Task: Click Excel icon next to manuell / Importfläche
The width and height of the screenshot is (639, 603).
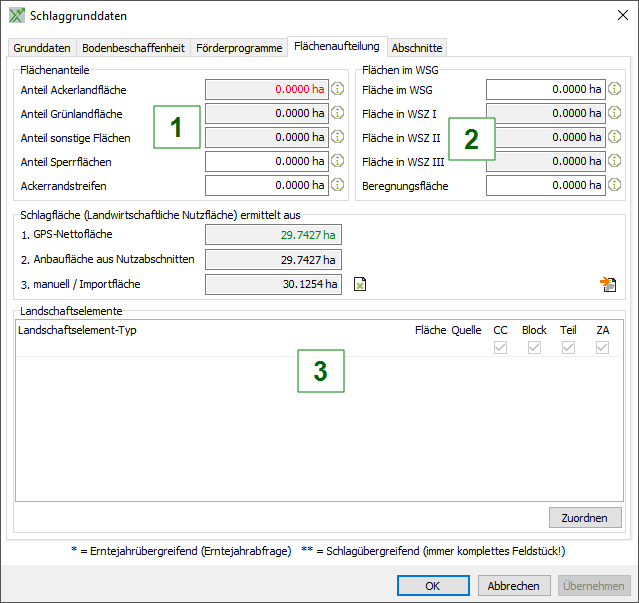Action: click(x=360, y=285)
